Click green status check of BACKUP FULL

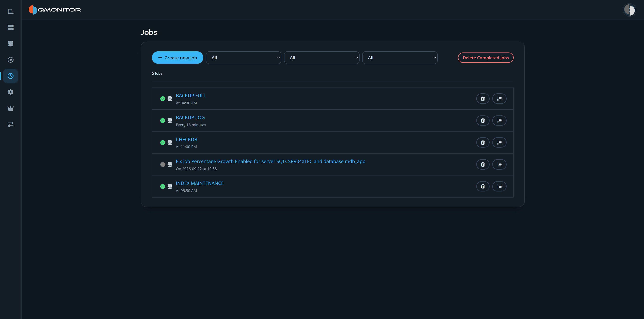pyautogui.click(x=163, y=99)
